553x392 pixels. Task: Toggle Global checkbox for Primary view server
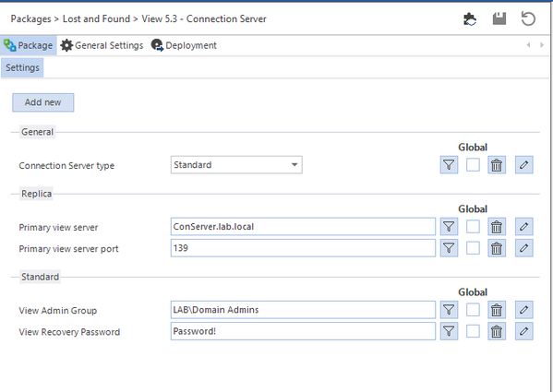click(473, 227)
